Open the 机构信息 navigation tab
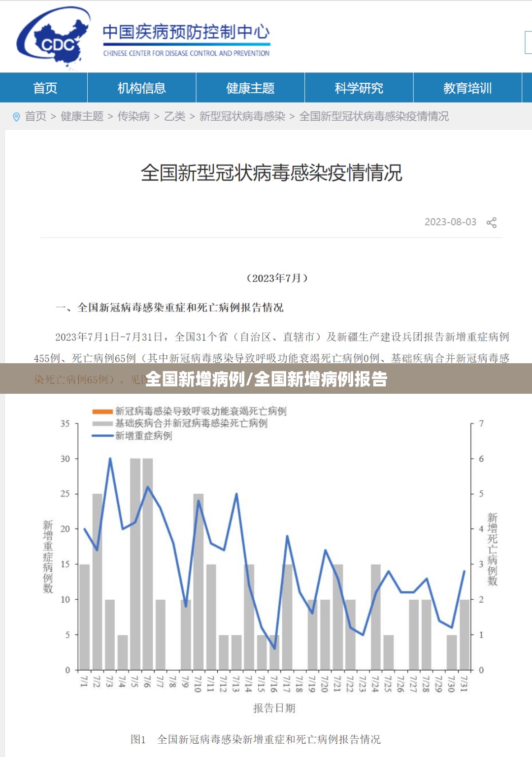The width and height of the screenshot is (532, 757). (x=142, y=88)
